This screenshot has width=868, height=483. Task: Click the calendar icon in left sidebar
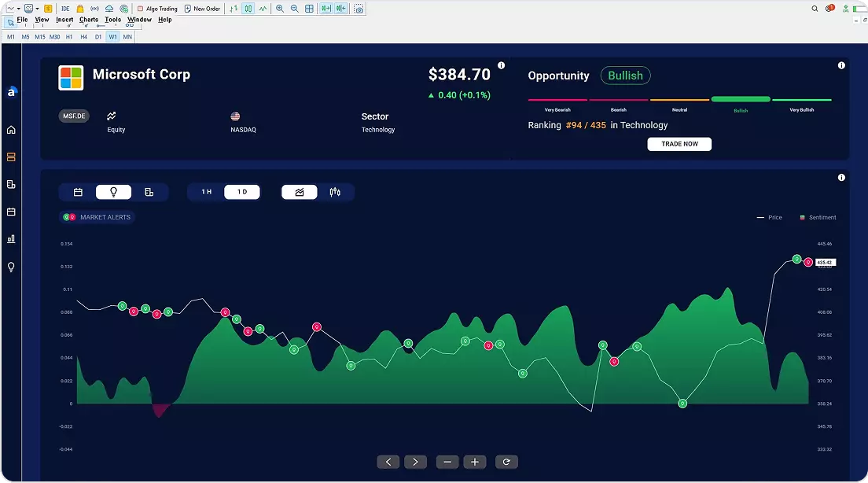[x=11, y=212]
